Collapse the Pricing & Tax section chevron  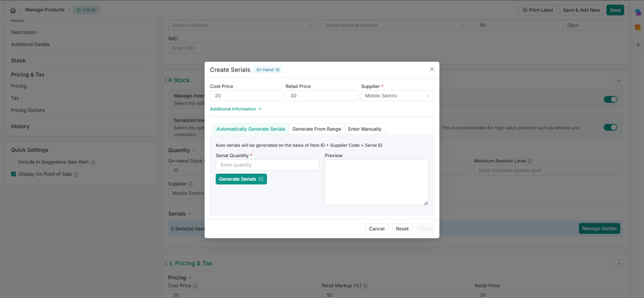pyautogui.click(x=618, y=263)
